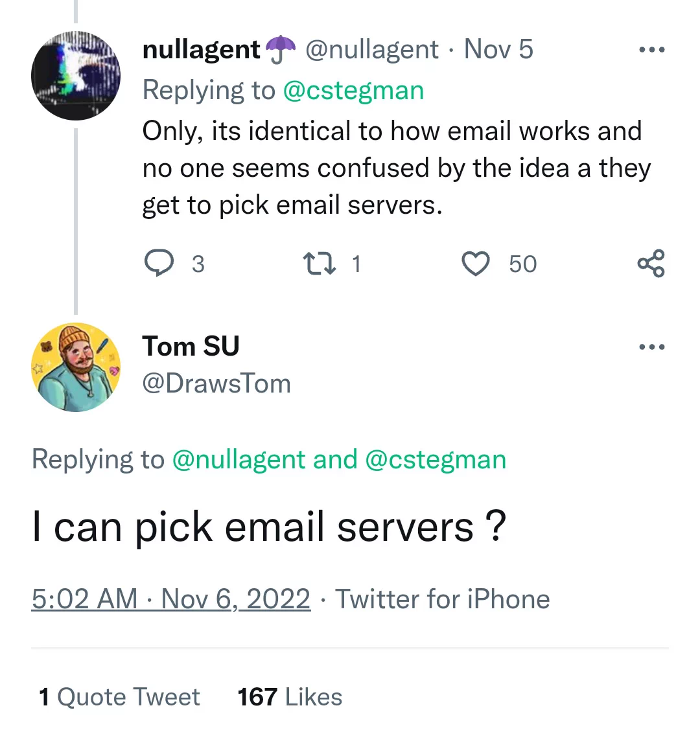Viewport: 700px width, 743px height.
Task: View the 167 Likes list
Action: tap(290, 697)
